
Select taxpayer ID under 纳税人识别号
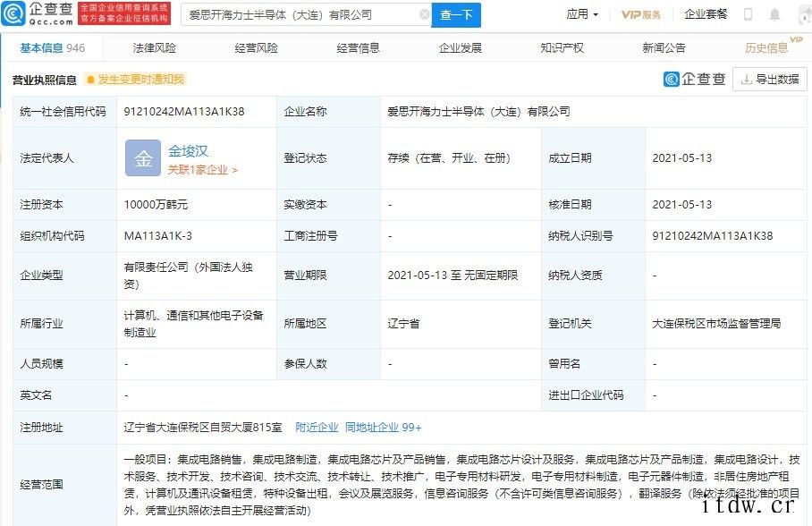pyautogui.click(x=713, y=236)
